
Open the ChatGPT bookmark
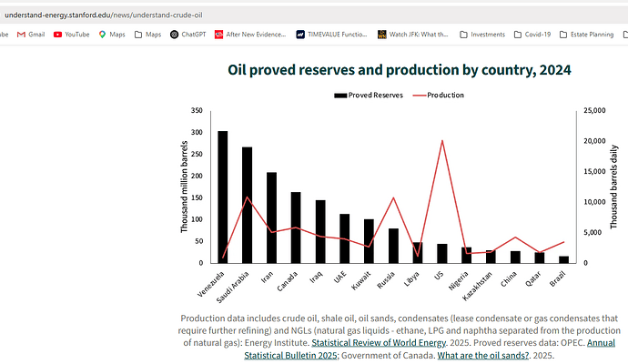click(187, 35)
